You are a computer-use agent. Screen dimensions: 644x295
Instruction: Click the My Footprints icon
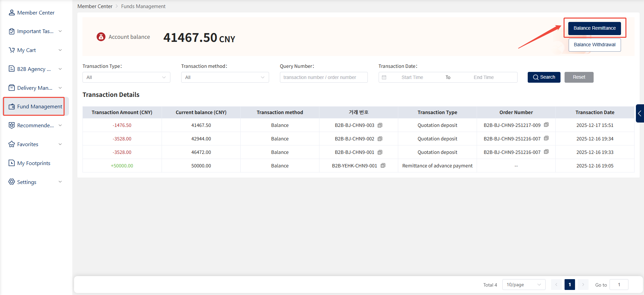point(11,163)
